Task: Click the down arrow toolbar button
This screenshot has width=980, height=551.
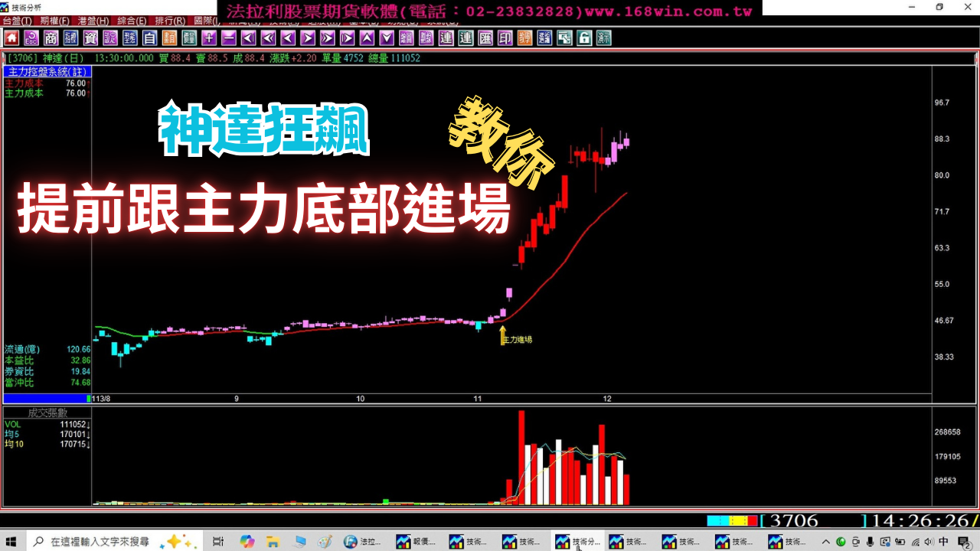Action: click(x=387, y=38)
